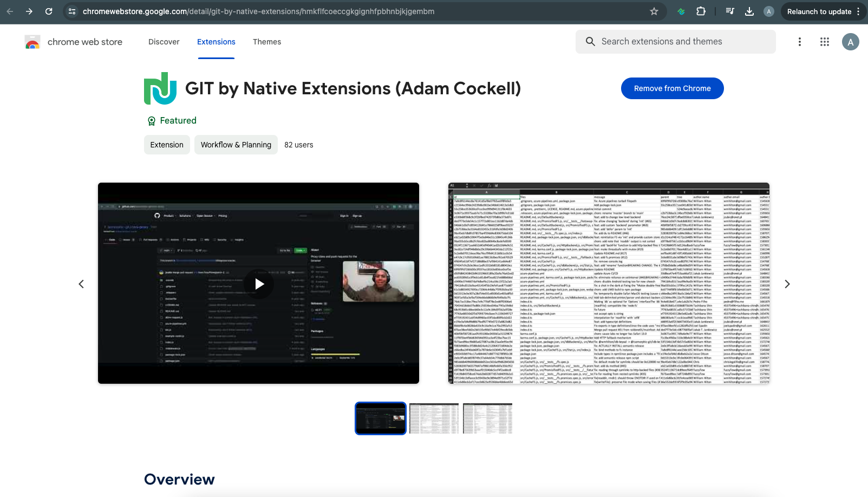Viewport: 868px width, 497px height.
Task: Open the site information icon in address bar
Action: click(x=72, y=11)
